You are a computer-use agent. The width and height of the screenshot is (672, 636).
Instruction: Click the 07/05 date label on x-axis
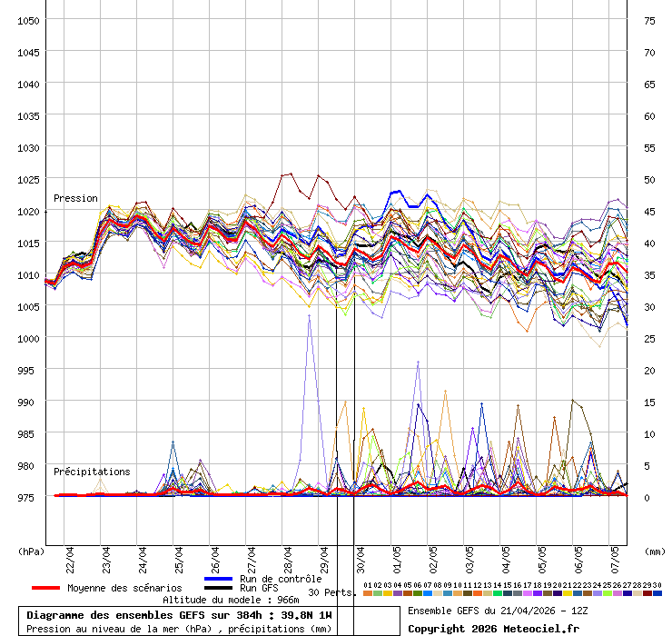coord(615,556)
